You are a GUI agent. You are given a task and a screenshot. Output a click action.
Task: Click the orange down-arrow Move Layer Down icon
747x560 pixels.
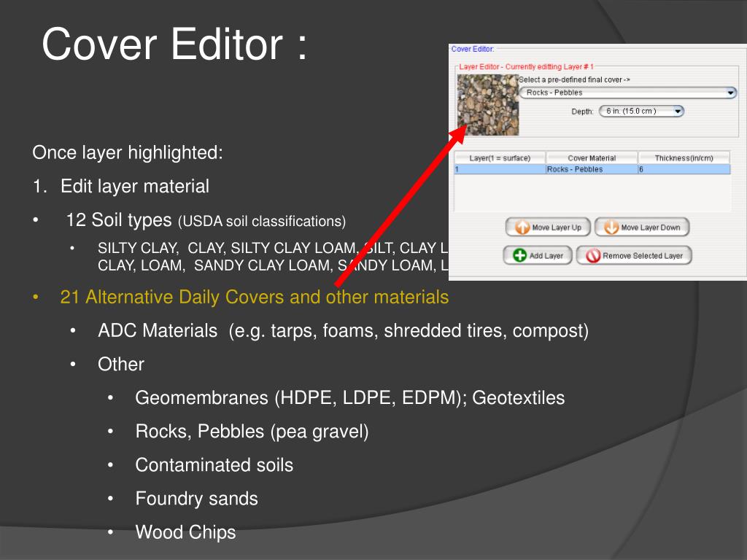611,227
